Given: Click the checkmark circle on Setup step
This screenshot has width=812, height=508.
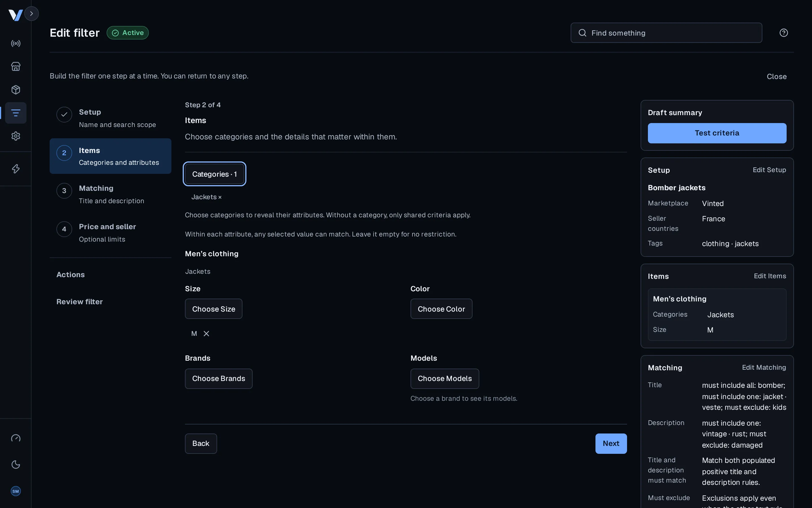Looking at the screenshot, I should pyautogui.click(x=64, y=115).
